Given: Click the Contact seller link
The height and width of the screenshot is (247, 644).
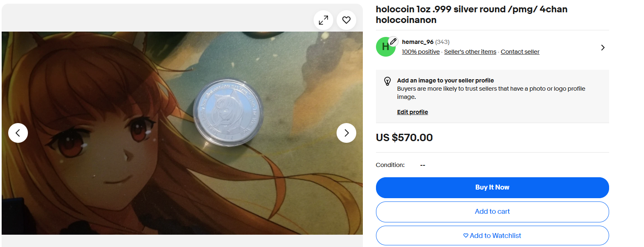Looking at the screenshot, I should (x=520, y=52).
